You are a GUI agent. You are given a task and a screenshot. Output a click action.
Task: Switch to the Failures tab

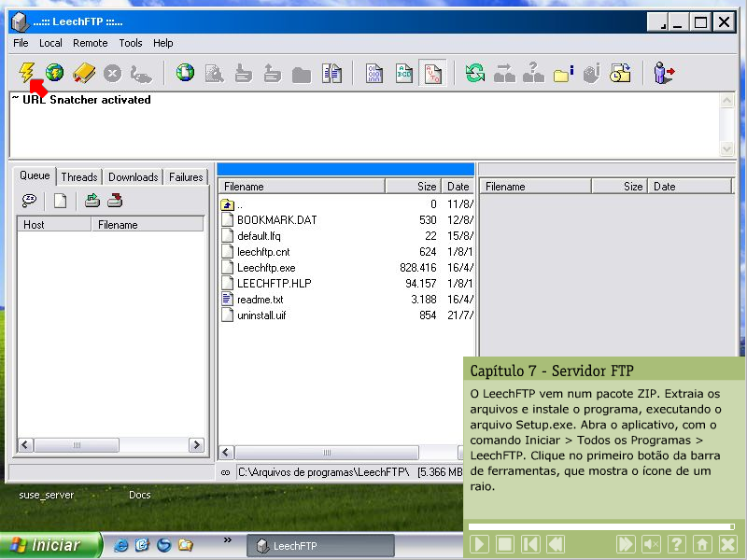[x=186, y=177]
